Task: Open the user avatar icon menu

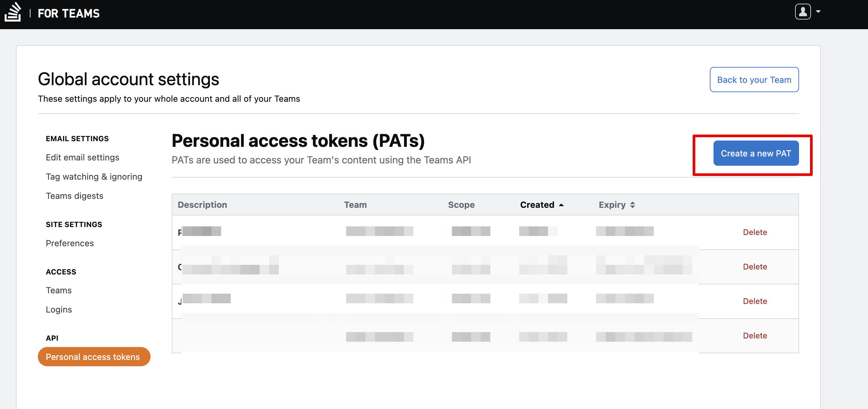Action: pyautogui.click(x=803, y=12)
